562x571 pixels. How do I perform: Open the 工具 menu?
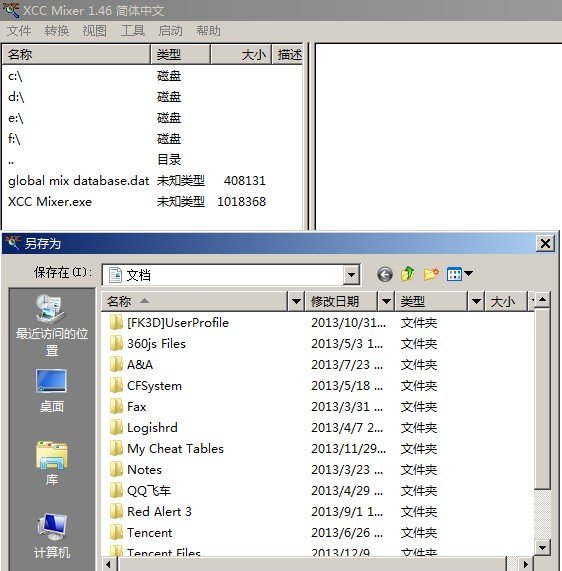click(x=133, y=31)
